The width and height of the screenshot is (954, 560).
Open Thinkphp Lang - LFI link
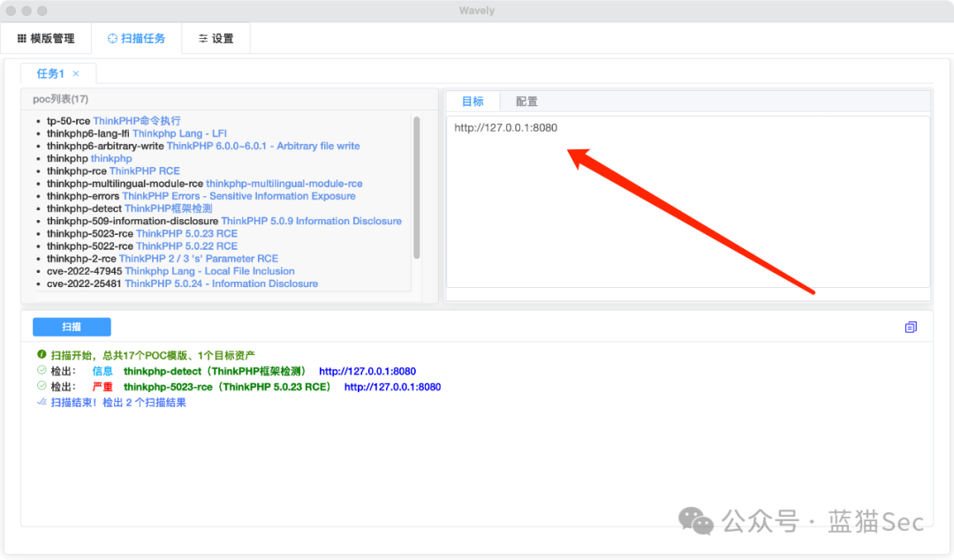pyautogui.click(x=179, y=133)
